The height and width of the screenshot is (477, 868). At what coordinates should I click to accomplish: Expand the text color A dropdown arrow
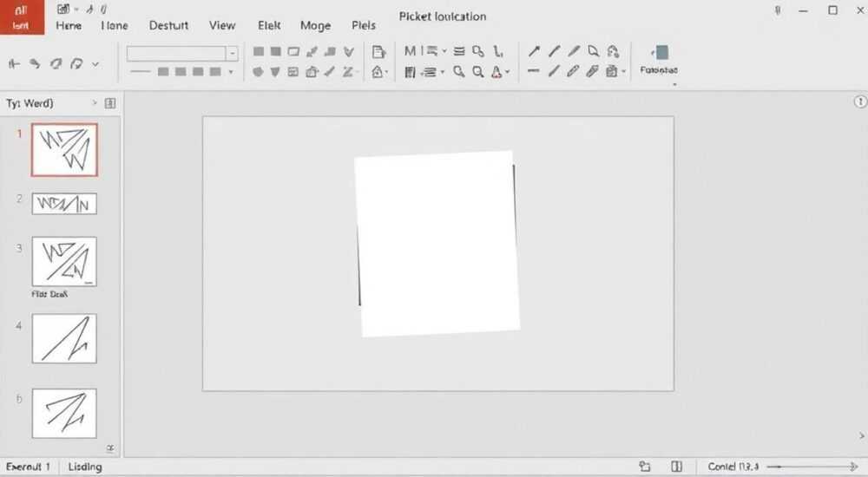[507, 72]
